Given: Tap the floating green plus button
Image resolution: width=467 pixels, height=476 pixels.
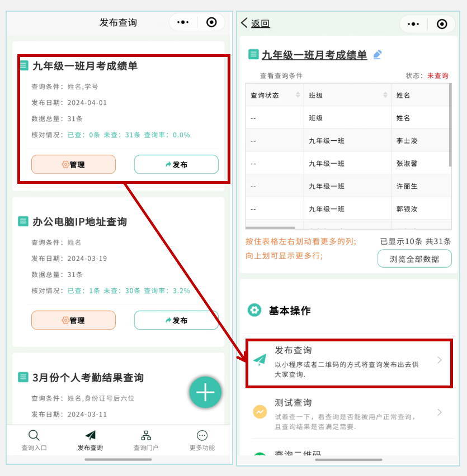Looking at the screenshot, I should tap(205, 392).
